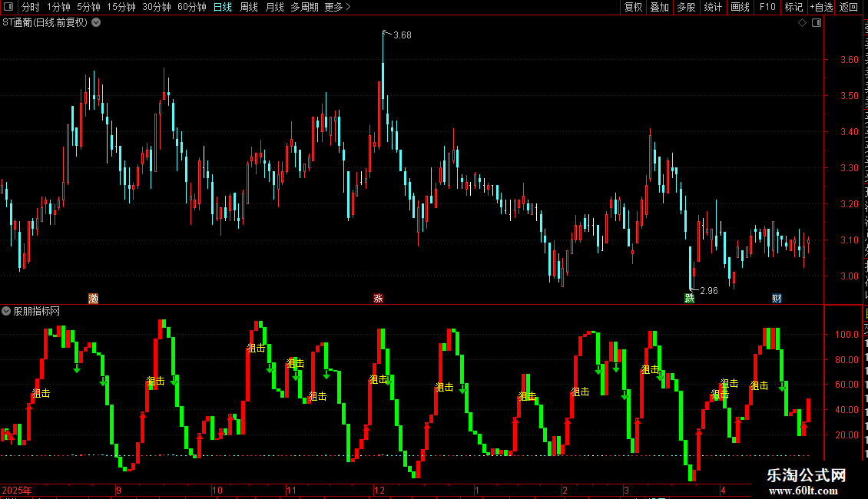The height and width of the screenshot is (499, 868).
Task: Add stock via +自选 button
Action: [x=821, y=7]
